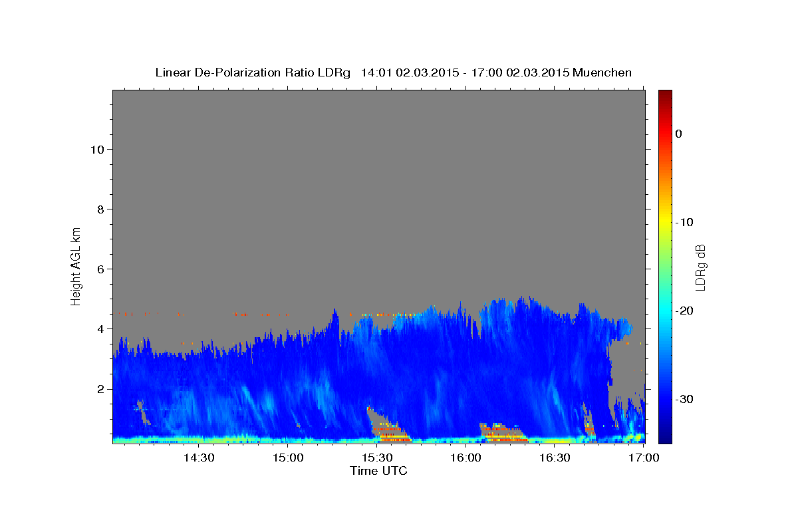Click the 'Time UTC' axis label

pyautogui.click(x=378, y=471)
